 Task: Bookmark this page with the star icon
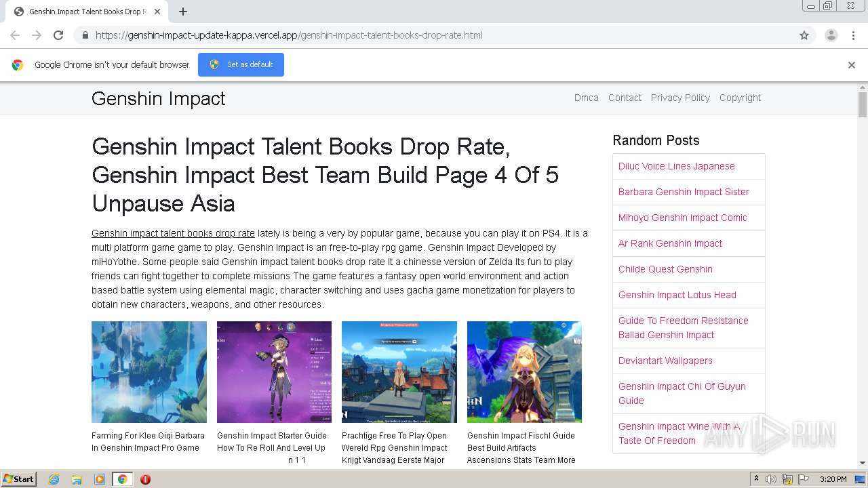804,35
